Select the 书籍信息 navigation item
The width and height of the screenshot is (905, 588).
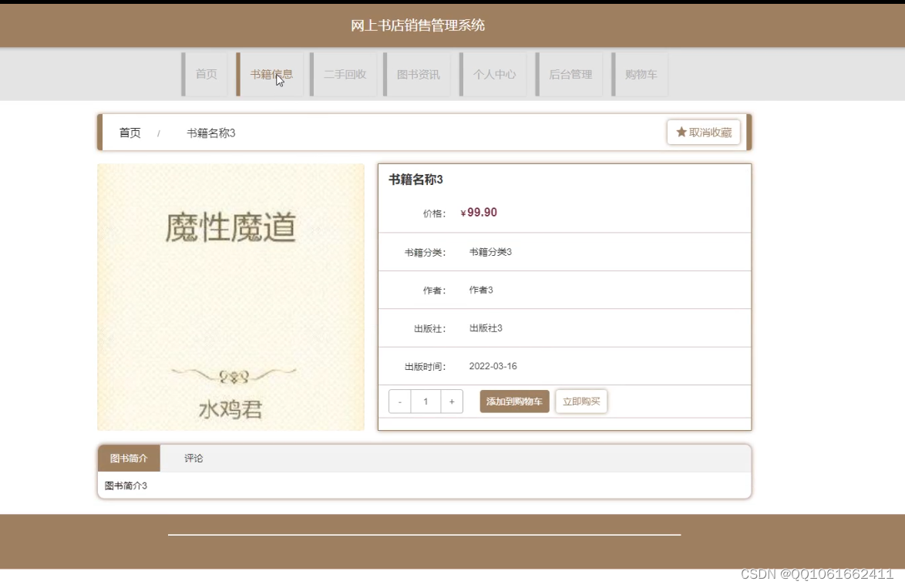[271, 74]
